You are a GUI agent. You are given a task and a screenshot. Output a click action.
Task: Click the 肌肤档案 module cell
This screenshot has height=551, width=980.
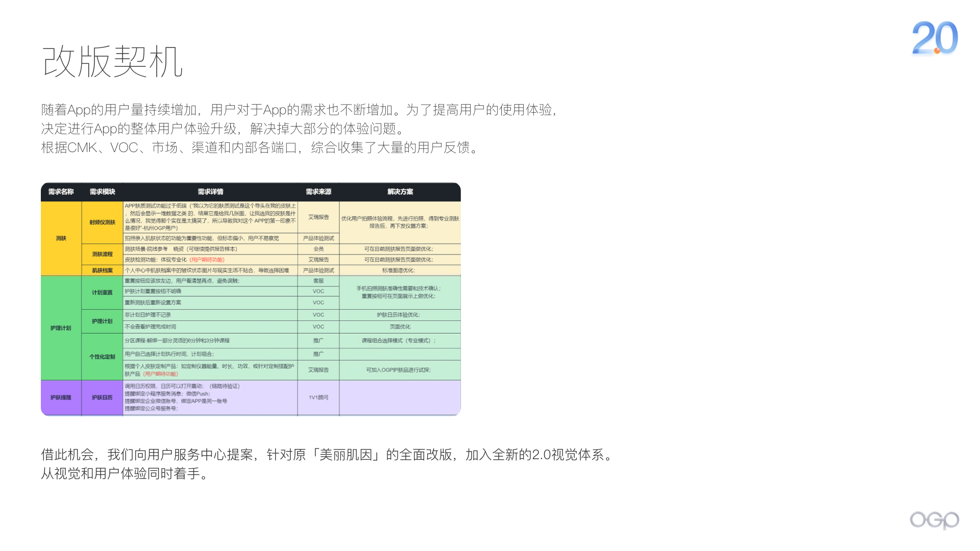click(x=102, y=270)
